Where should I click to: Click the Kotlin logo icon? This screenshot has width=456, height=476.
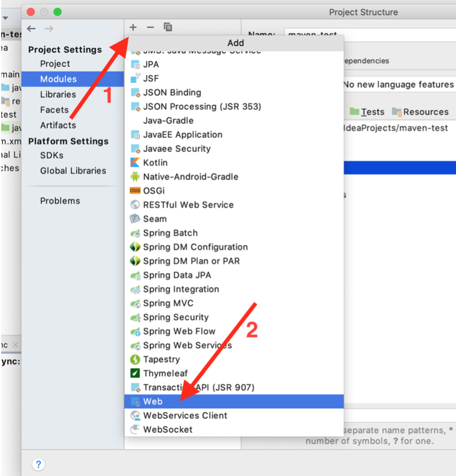click(x=135, y=163)
